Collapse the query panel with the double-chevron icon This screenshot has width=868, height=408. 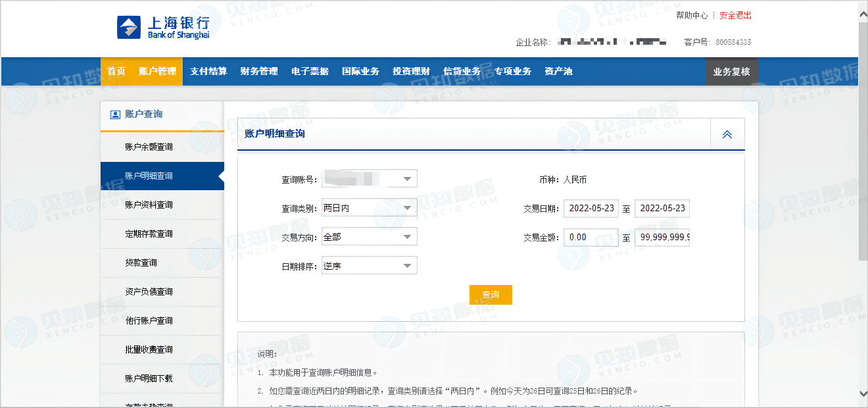[x=727, y=134]
